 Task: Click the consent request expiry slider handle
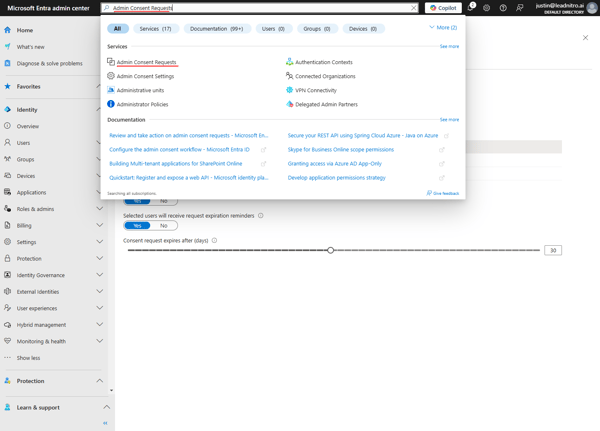click(x=331, y=250)
